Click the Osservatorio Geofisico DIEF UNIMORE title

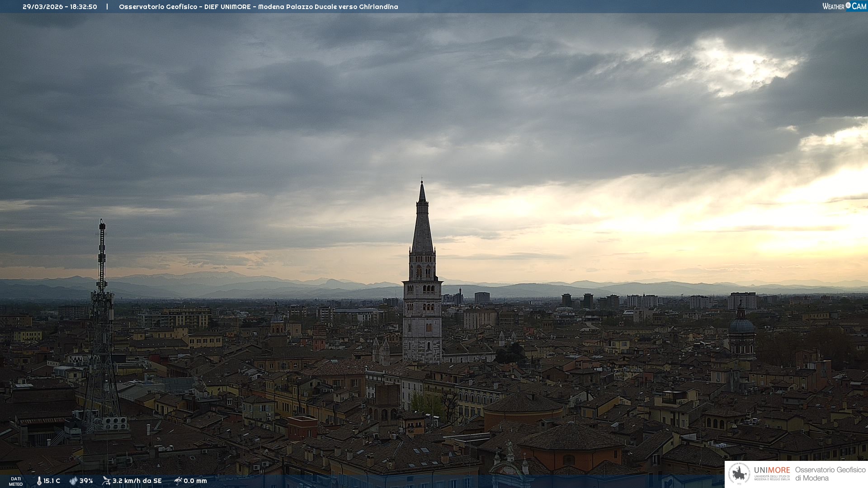(258, 7)
